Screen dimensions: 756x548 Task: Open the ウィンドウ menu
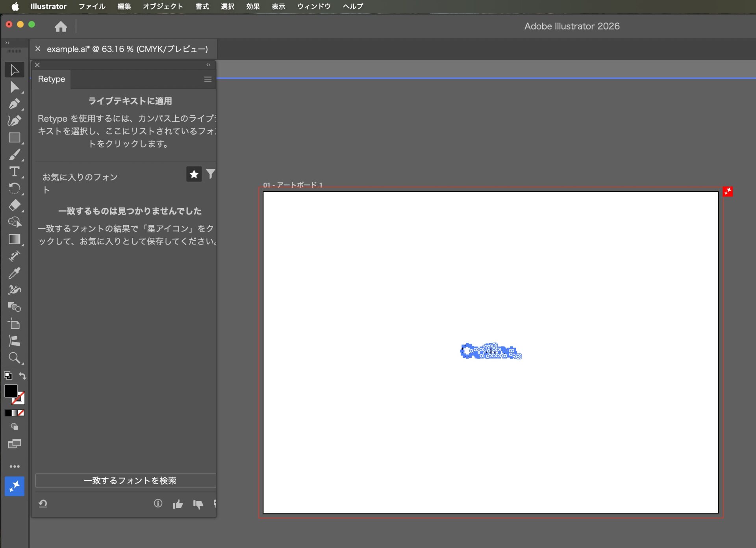[314, 6]
